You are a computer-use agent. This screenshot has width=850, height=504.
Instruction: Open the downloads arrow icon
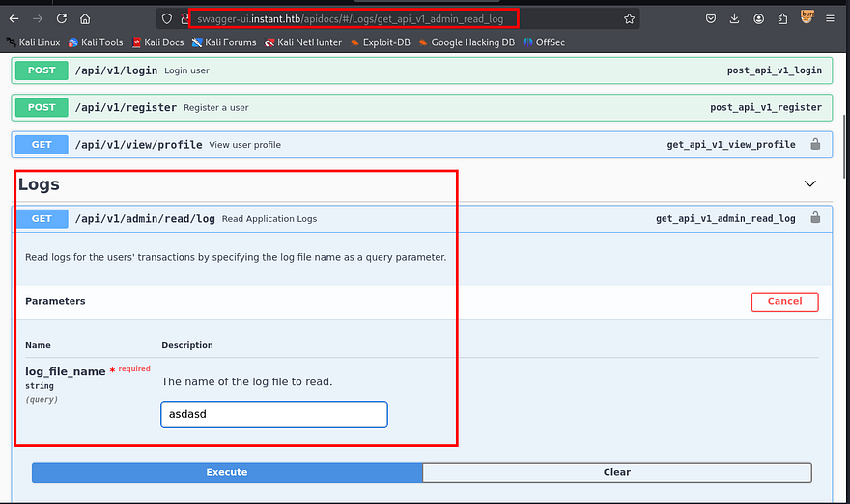tap(734, 19)
